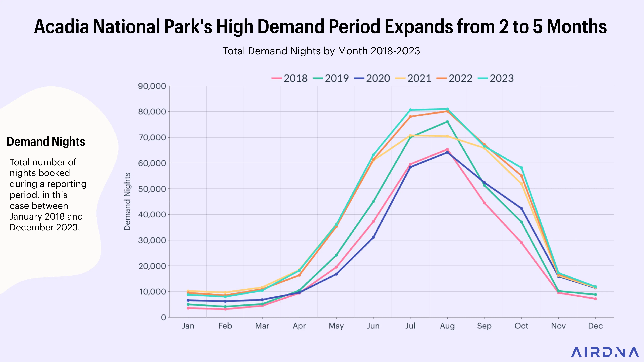Image resolution: width=644 pixels, height=362 pixels.
Task: Click the 2018 February lowest data point
Action: click(x=225, y=309)
